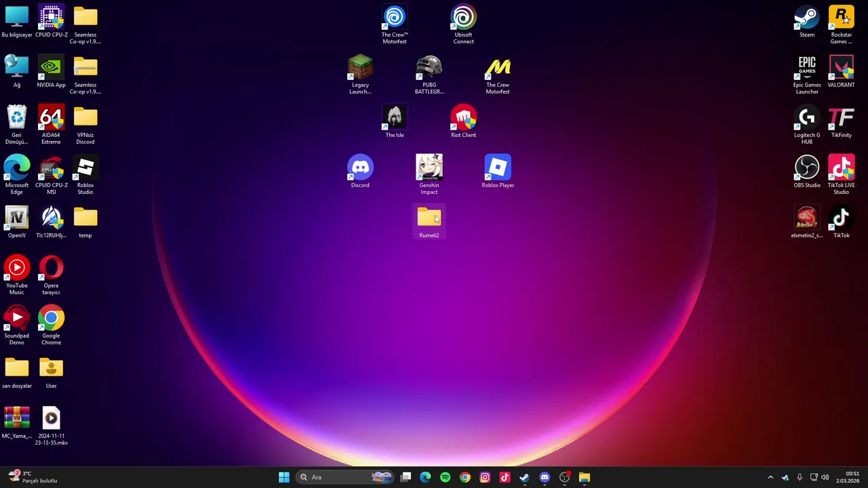Select the TikTok LIVE Studio shortcut

[842, 176]
